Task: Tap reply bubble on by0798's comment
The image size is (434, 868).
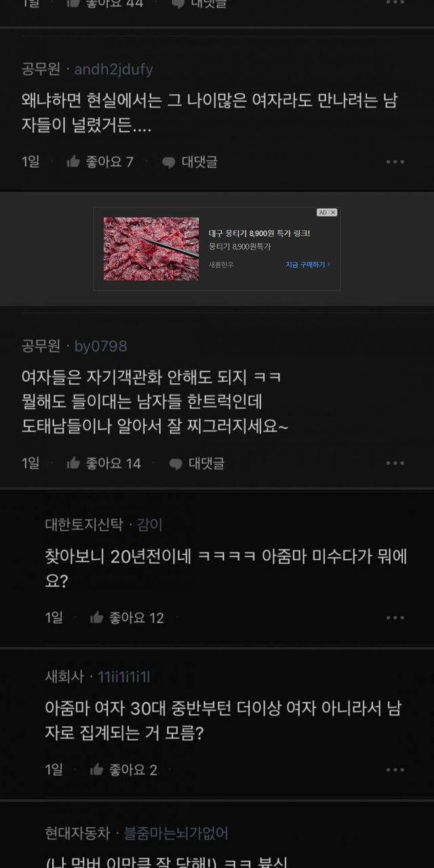Action: click(176, 464)
